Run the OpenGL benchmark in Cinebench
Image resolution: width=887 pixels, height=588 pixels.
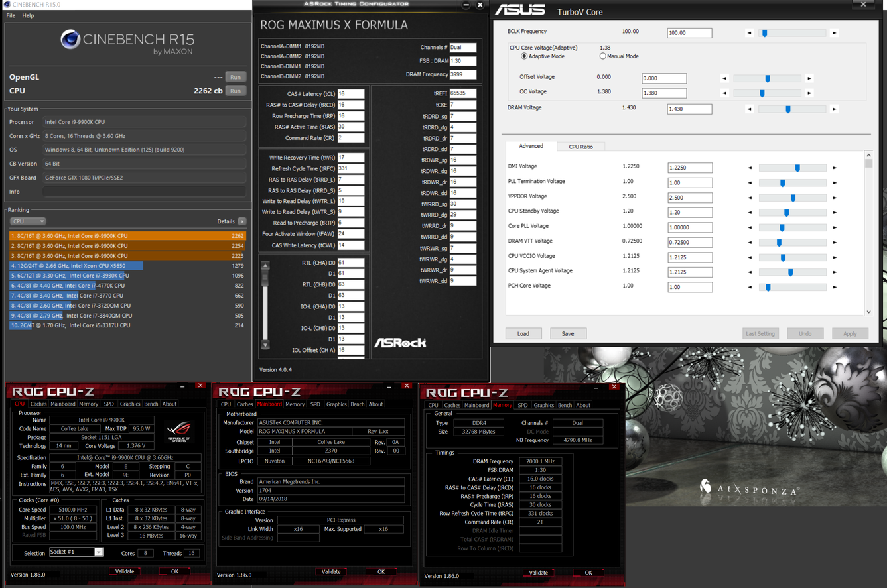(236, 77)
